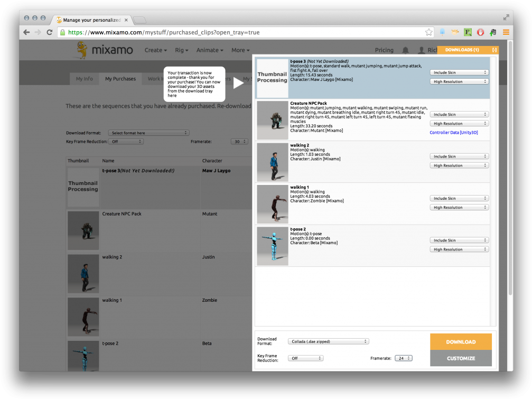Click the AdBlock stop-hand extension icon
The image size is (532, 399).
[480, 32]
